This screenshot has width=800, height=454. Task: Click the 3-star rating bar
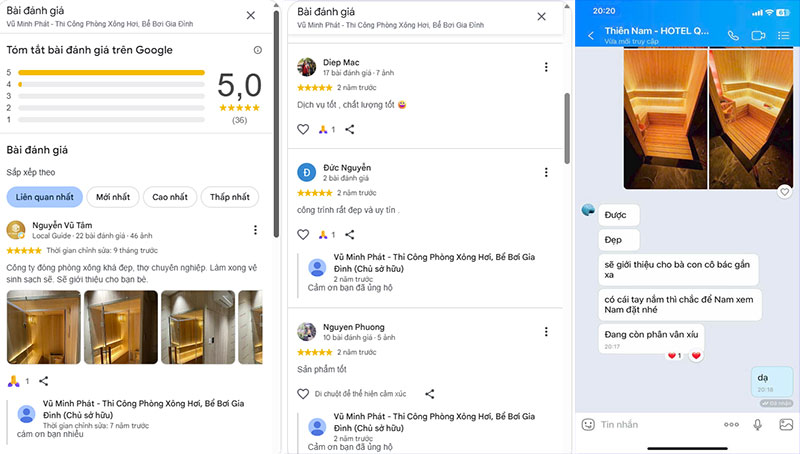(x=111, y=96)
